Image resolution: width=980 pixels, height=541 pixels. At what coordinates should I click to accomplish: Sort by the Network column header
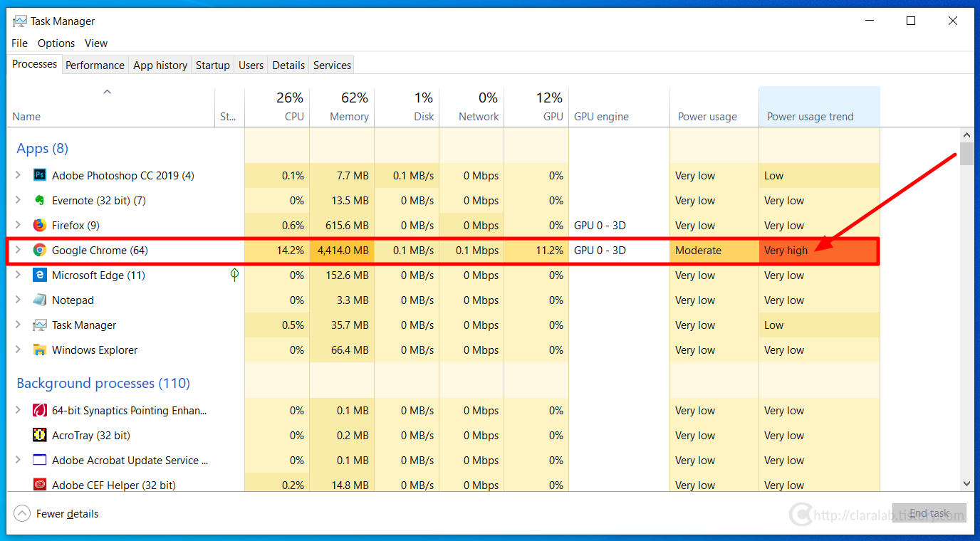471,107
